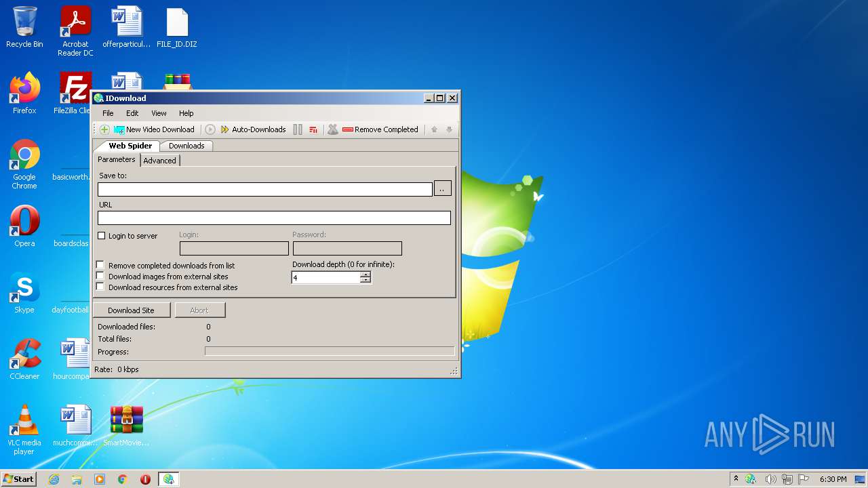The height and width of the screenshot is (488, 868).
Task: Open the File menu
Action: click(x=108, y=113)
